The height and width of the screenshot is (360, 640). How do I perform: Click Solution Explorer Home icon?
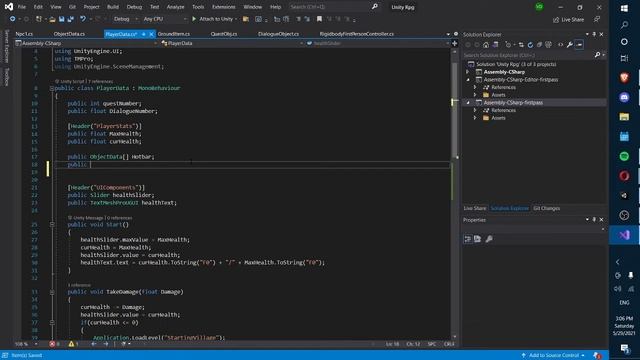[486, 44]
